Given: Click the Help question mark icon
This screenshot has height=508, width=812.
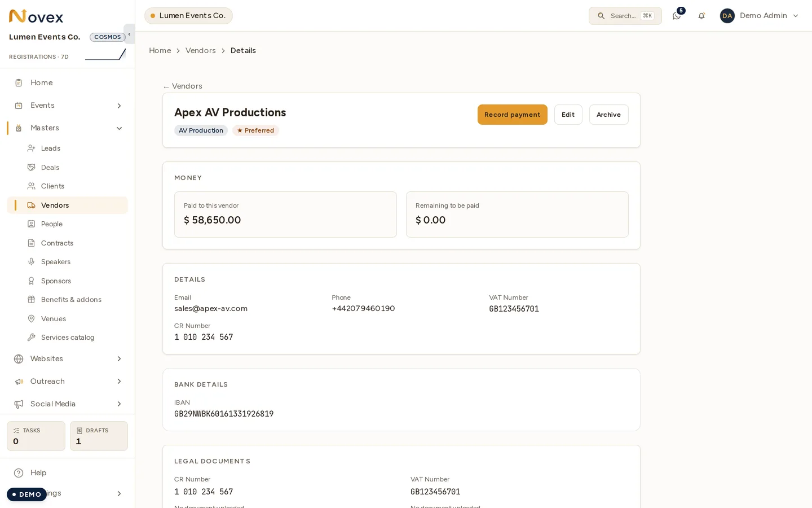Looking at the screenshot, I should click(19, 473).
